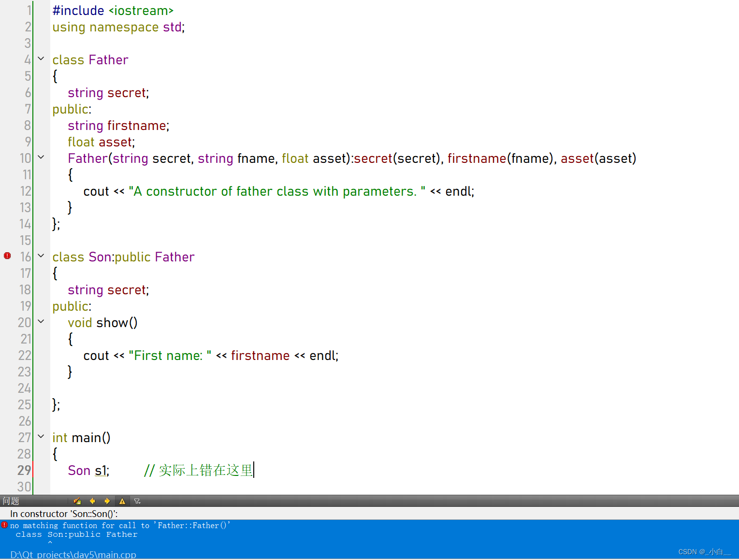This screenshot has height=560, width=739.
Task: Open the D:\Qt_projects\day5\main.cpp file path
Action: pos(73,555)
